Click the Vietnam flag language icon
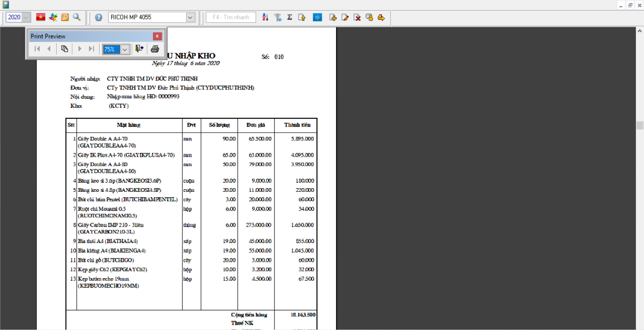644x330 pixels. [x=41, y=17]
